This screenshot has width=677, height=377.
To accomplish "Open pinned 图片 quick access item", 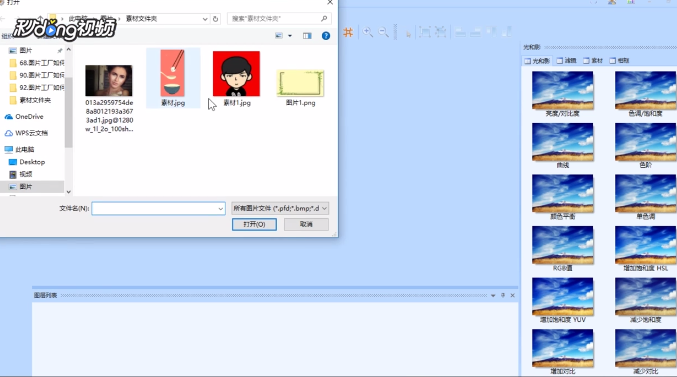I will click(26, 51).
